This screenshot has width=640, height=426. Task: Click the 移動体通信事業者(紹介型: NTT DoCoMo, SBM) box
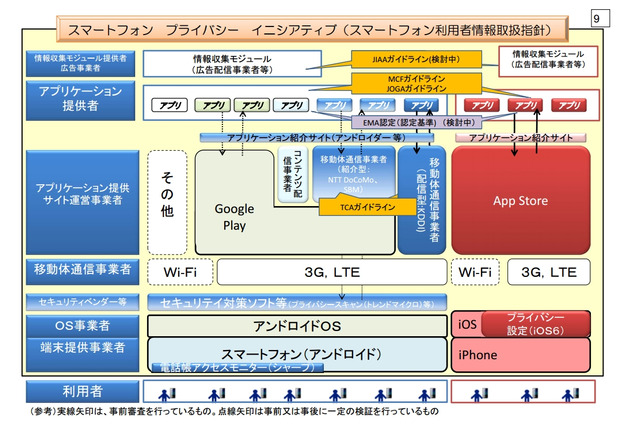[353, 173]
